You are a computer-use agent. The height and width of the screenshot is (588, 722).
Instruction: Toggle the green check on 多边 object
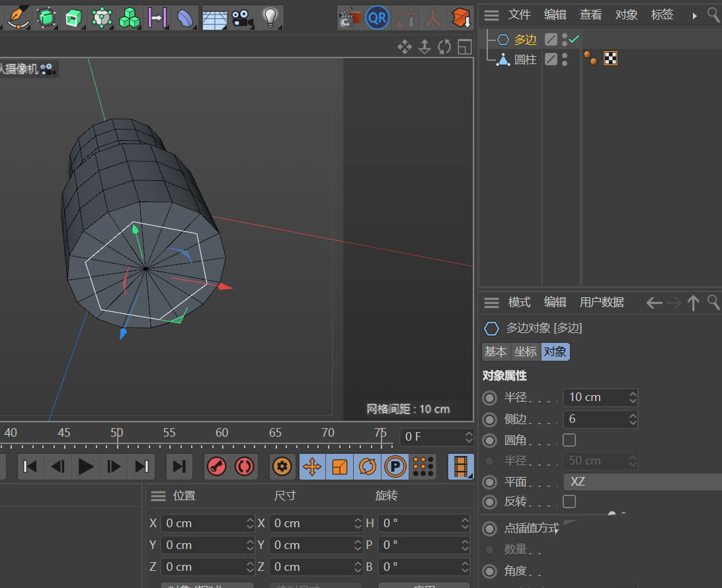[574, 40]
